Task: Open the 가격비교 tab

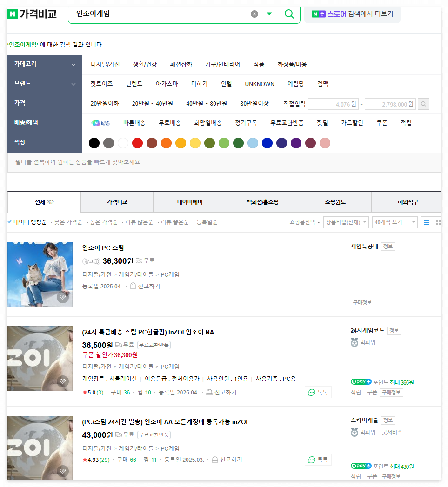Action: click(117, 202)
